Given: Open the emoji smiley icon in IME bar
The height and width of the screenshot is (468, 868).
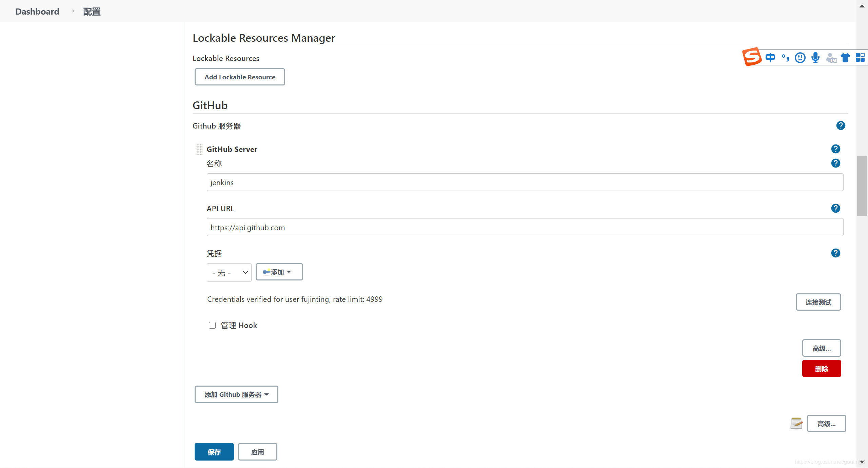Looking at the screenshot, I should pos(800,58).
